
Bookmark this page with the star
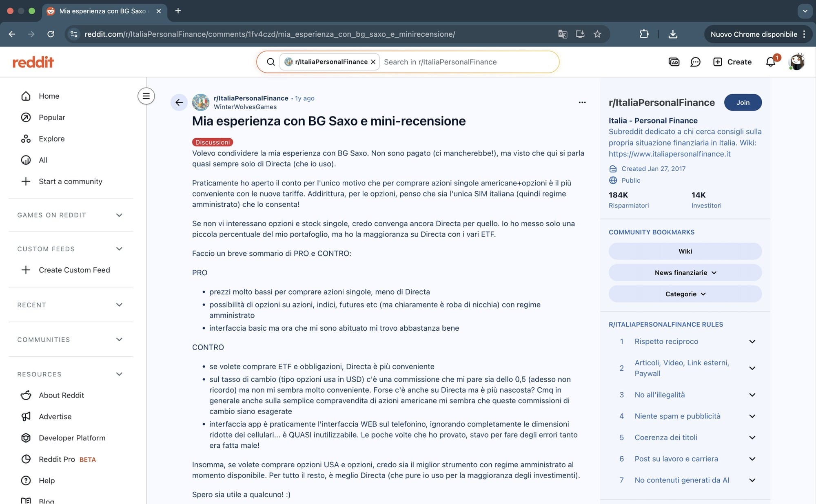pyautogui.click(x=597, y=34)
